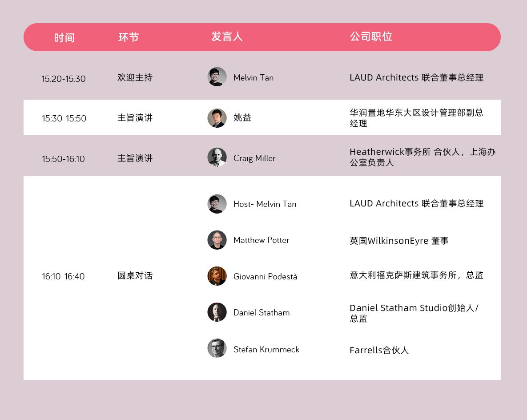
Task: Click Melvin Tan's avatar in the 欢迎主持 row
Action: tap(217, 77)
